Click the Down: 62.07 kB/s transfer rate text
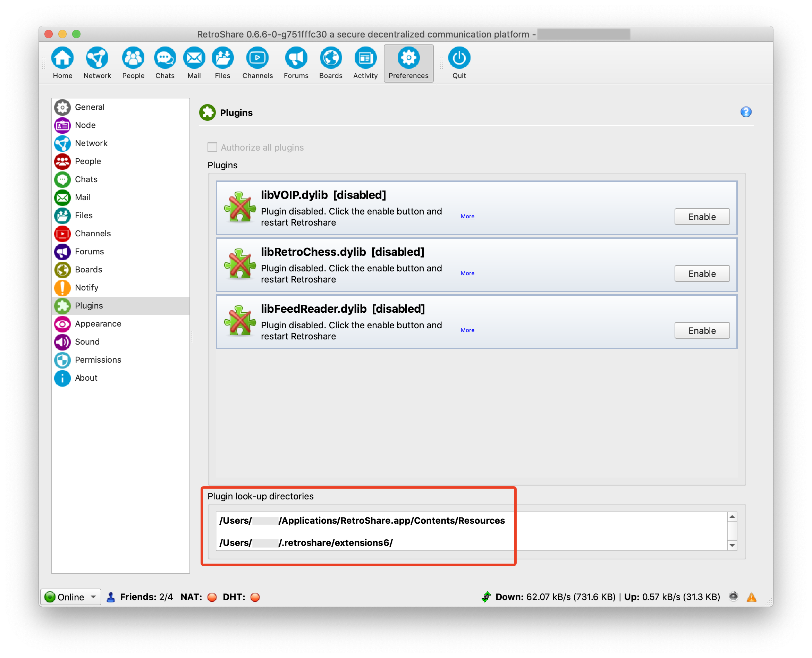 pyautogui.click(x=555, y=597)
